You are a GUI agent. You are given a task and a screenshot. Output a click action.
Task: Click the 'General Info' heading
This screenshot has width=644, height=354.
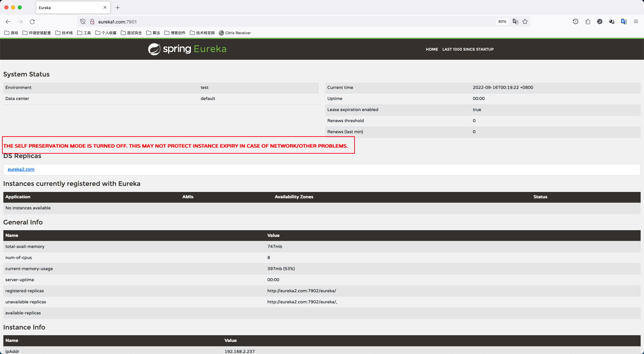[x=23, y=222]
